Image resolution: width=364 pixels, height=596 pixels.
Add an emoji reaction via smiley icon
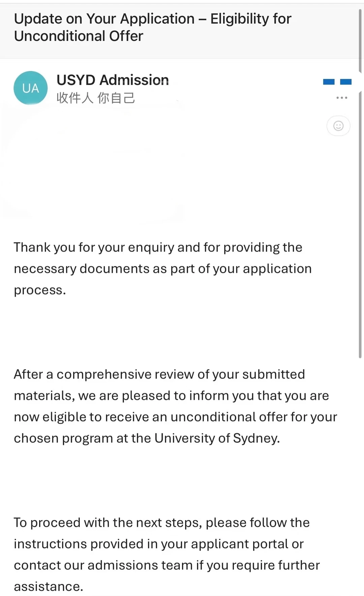[x=338, y=126]
